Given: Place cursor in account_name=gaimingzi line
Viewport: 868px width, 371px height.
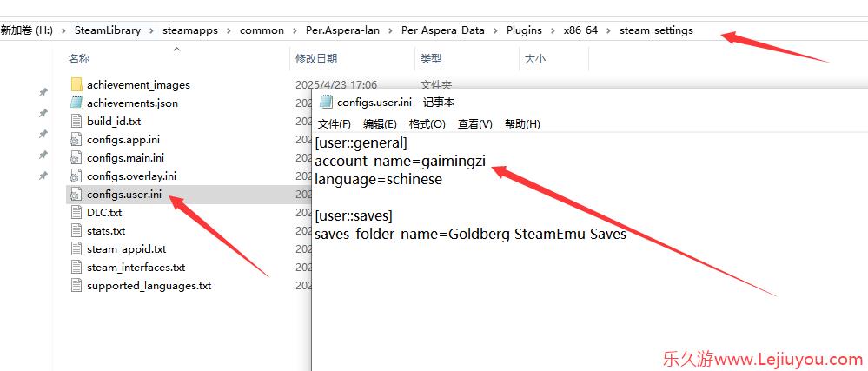Looking at the screenshot, I should (x=401, y=162).
